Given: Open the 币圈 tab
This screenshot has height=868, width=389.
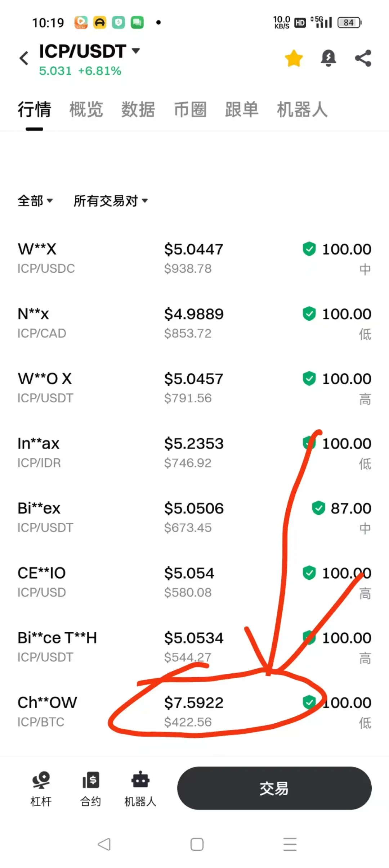Looking at the screenshot, I should click(x=190, y=109).
